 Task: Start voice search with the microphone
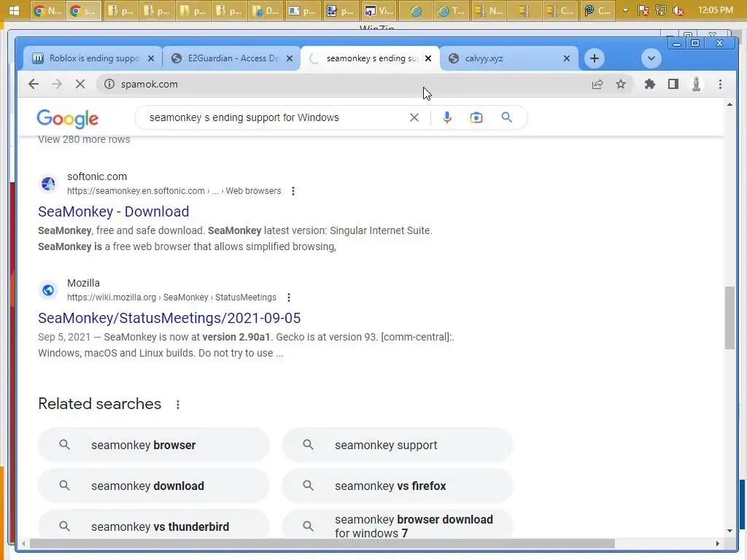(x=447, y=117)
